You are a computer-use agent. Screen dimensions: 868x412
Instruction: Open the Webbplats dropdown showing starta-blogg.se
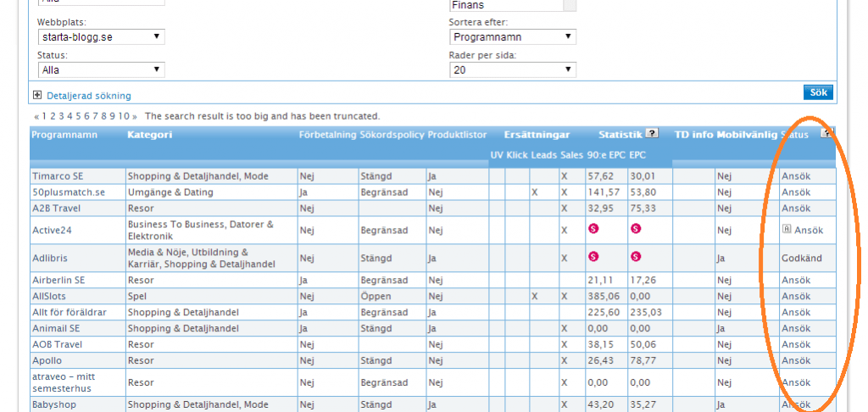102,37
